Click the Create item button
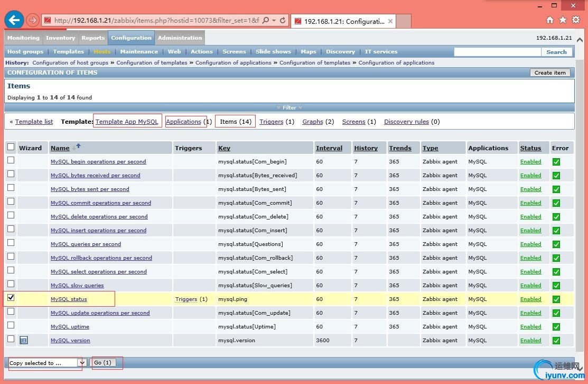Viewport: 588px width, 384px height. click(x=550, y=73)
